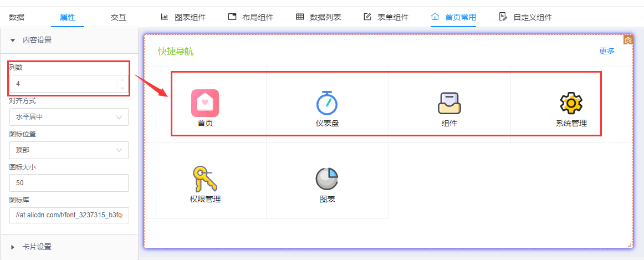Open the 图表组件 tab
Screen dimensions: 644x260
190,17
